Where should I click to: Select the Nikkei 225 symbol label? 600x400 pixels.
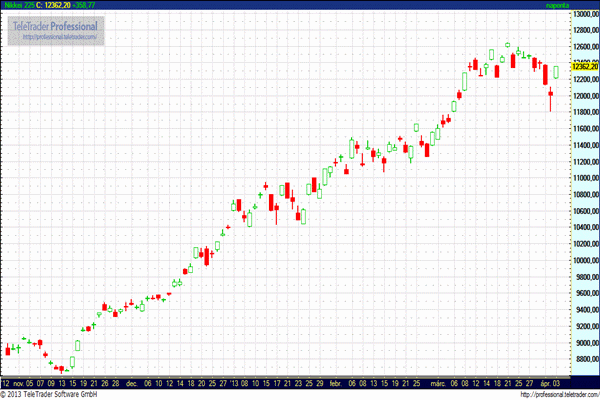[18, 5]
